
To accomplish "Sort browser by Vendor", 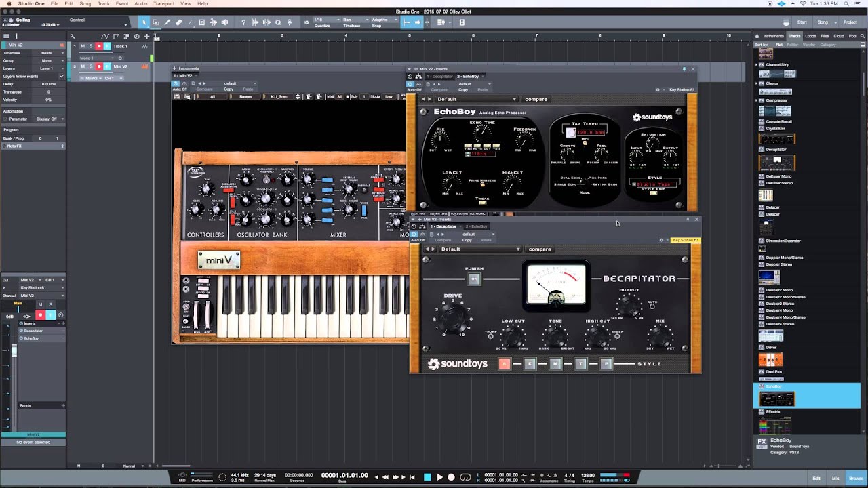I will pyautogui.click(x=809, y=45).
